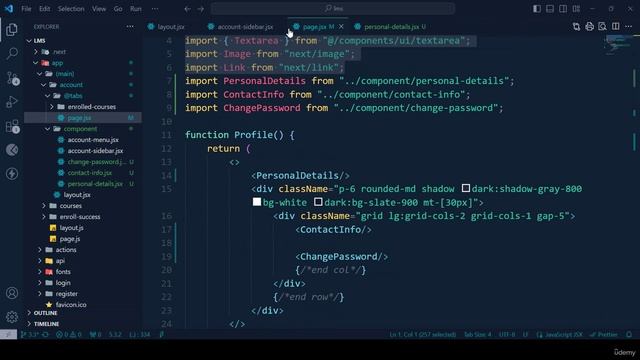Switch to the personal-details.jsx tab
This screenshot has width=640, height=360.
[x=391, y=27]
